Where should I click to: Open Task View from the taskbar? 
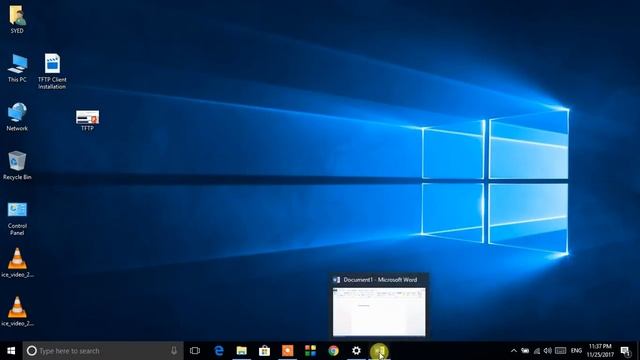pos(195,351)
